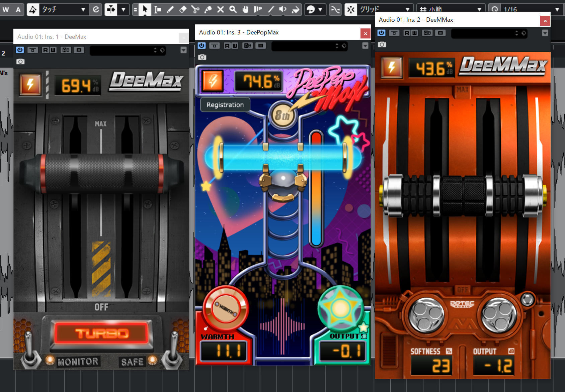This screenshot has width=565, height=392.
Task: Open the DeeMMax preset browser field
Action: pos(489,33)
